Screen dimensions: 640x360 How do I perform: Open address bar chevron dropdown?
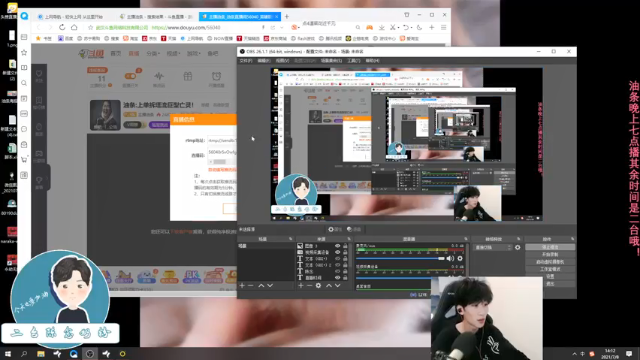[x=282, y=27]
